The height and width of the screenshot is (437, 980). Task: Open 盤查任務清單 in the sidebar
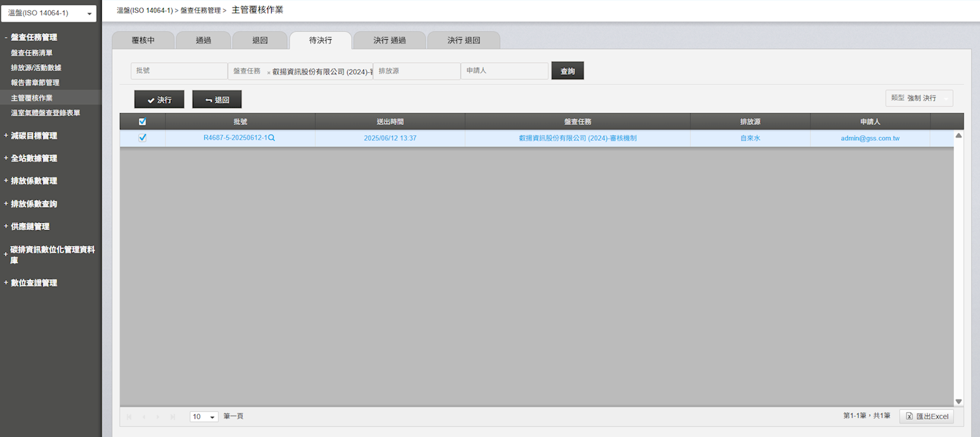(x=32, y=53)
